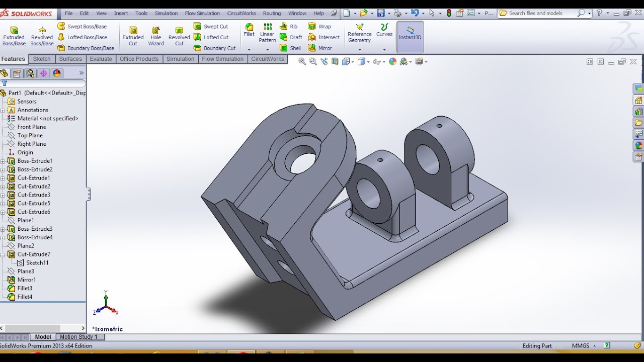This screenshot has height=362, width=644.
Task: Expand the Annotations tree node
Action: tap(3, 110)
